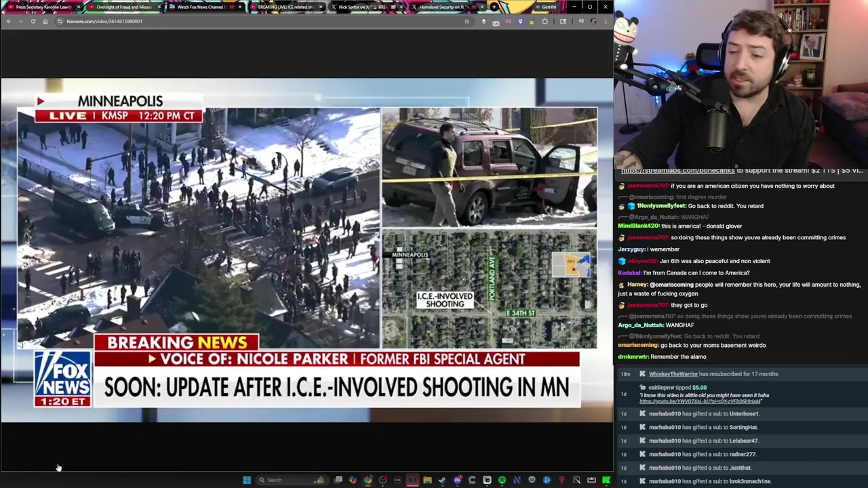Viewport: 868px width, 488px height.
Task: Launch Copilot from the taskbar
Action: point(353,480)
